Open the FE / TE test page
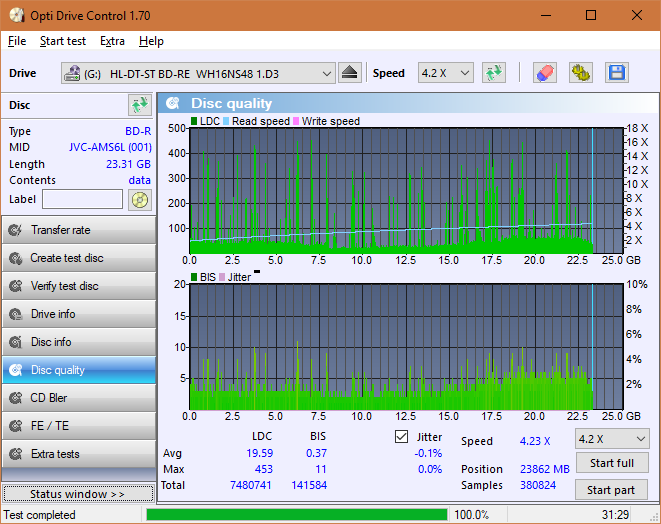The width and height of the screenshot is (661, 524). pos(79,426)
